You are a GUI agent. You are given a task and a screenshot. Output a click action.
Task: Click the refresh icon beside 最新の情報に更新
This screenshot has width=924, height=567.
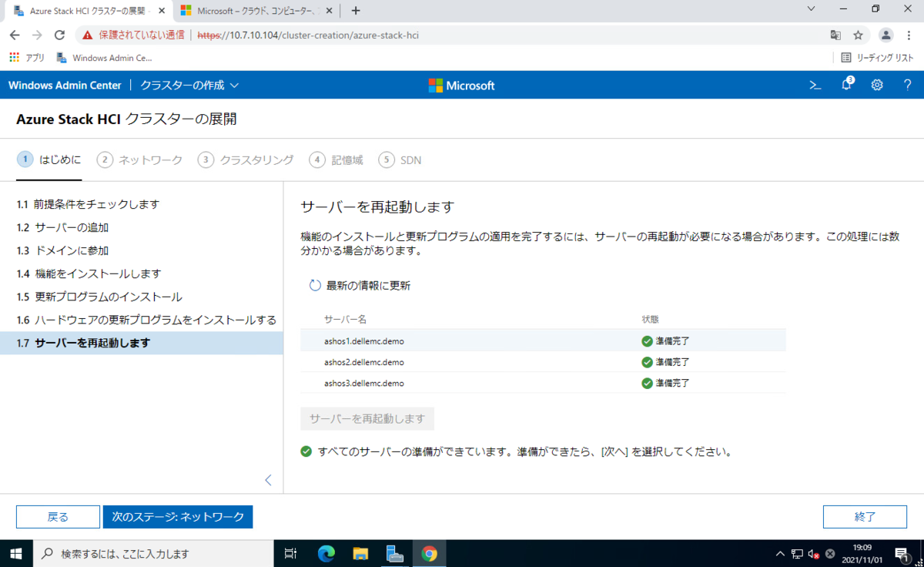pos(314,285)
